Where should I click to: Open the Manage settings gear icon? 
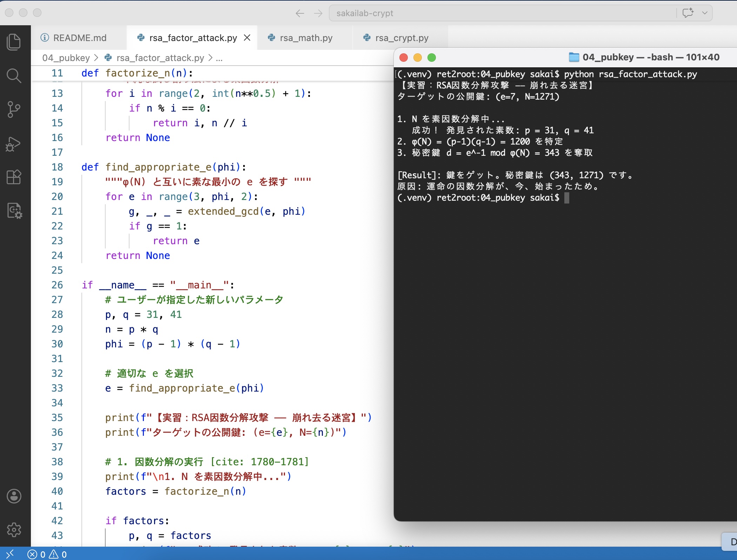(14, 529)
